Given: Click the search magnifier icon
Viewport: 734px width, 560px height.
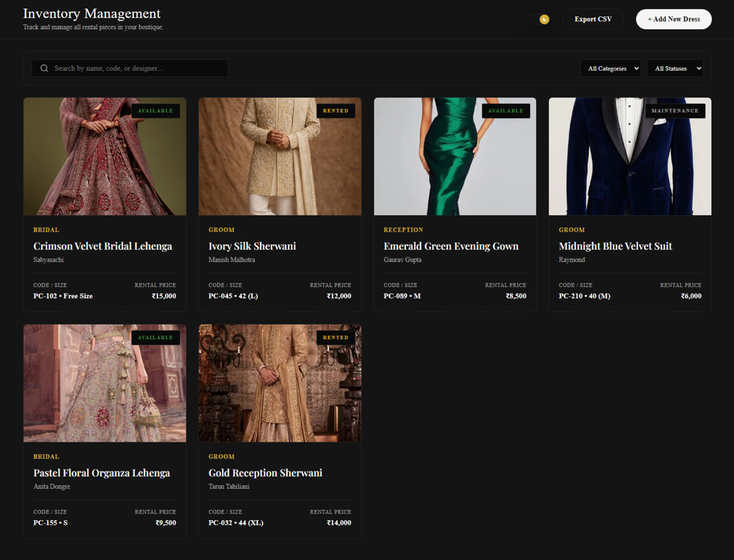Looking at the screenshot, I should point(44,68).
